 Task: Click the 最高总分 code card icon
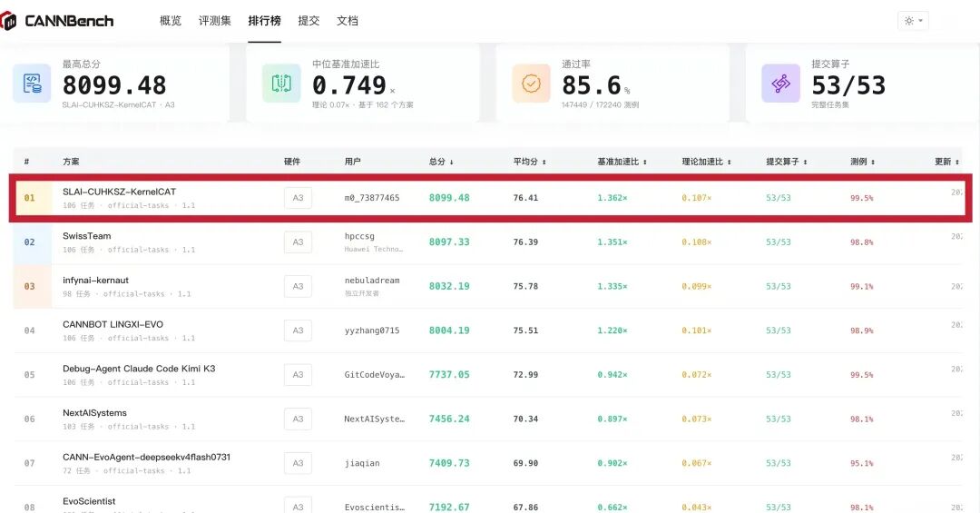tap(32, 84)
